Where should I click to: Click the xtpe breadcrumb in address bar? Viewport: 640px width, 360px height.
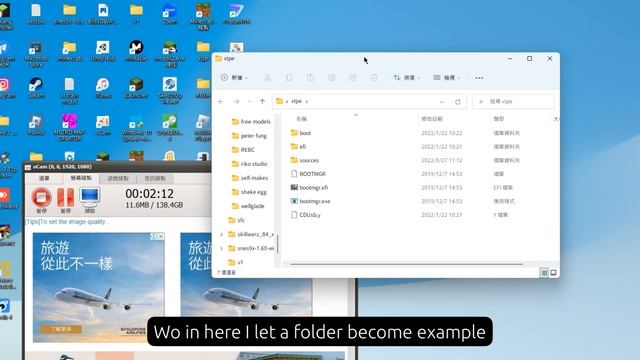point(296,101)
